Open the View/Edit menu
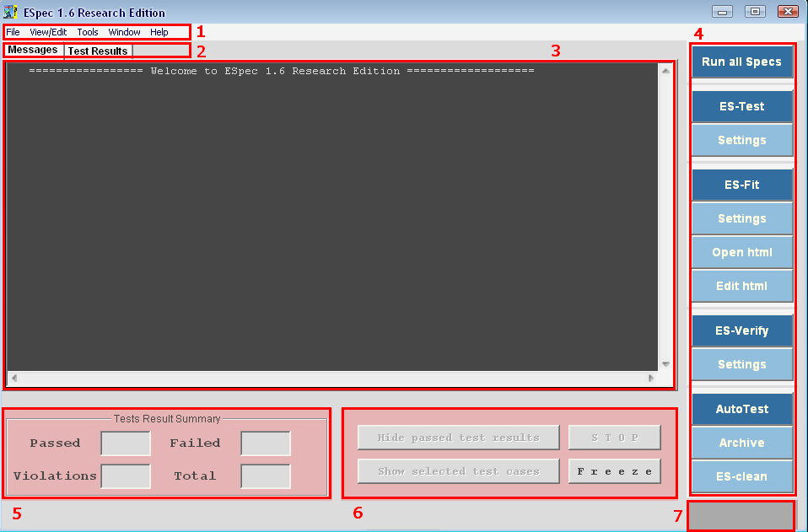The height and width of the screenshot is (532, 808). (48, 32)
